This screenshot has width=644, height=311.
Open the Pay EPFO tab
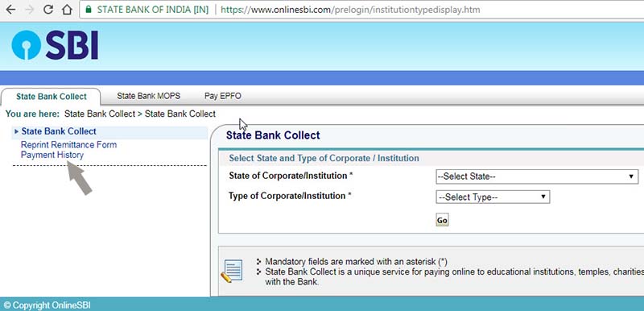pyautogui.click(x=223, y=96)
